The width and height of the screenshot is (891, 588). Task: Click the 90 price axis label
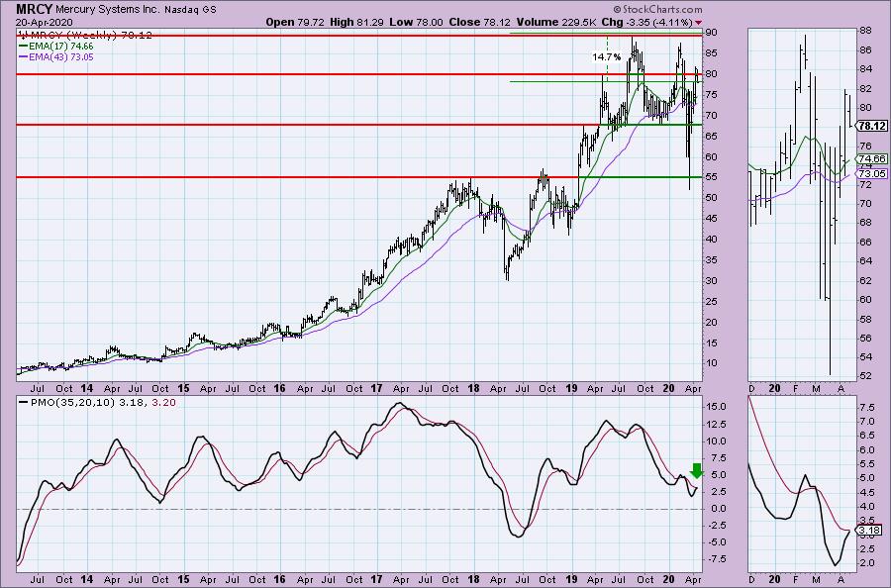point(711,33)
